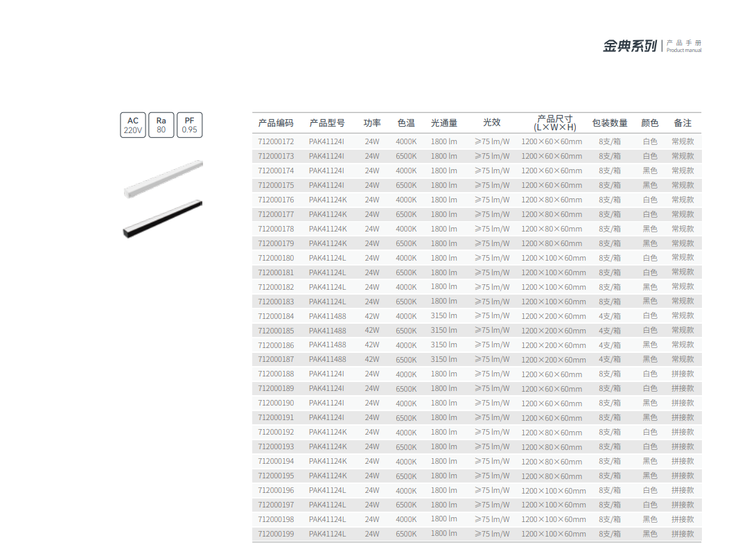
Task: Select product code 712000199 in last row
Action: pos(276,534)
